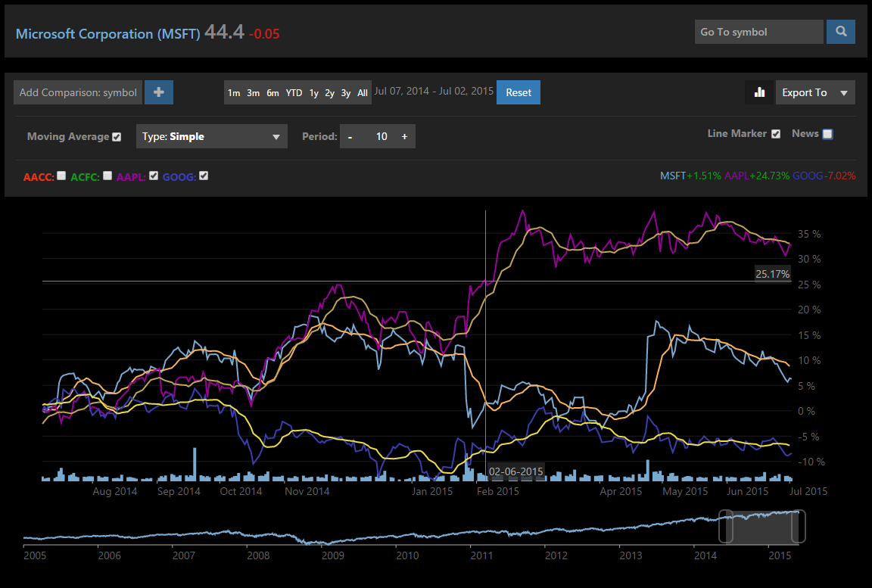Open the Export To dropdown

click(x=815, y=92)
